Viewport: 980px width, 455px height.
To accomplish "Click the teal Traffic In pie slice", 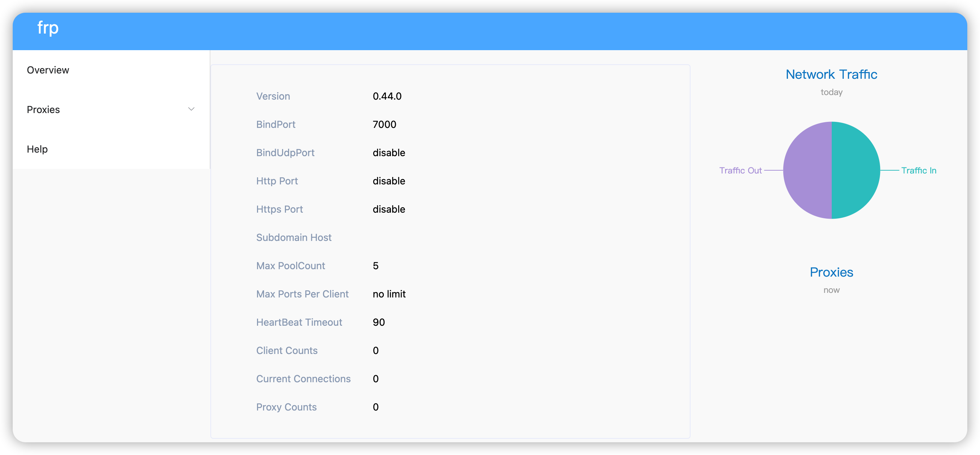I will pos(856,170).
